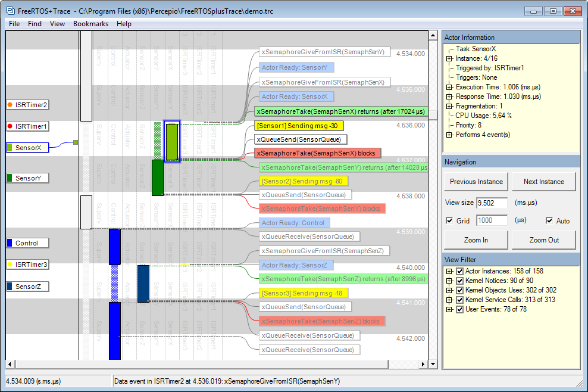The height and width of the screenshot is (392, 588).
Task: Expand User Events filter tree
Action: click(449, 309)
